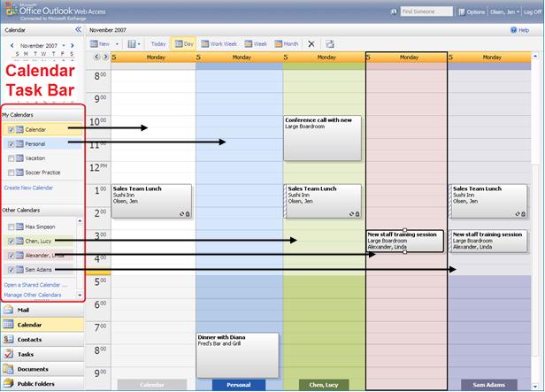Image resolution: width=545 pixels, height=392 pixels.
Task: Uncheck the Alexander, Linda calendar checkbox
Action: 12,256
